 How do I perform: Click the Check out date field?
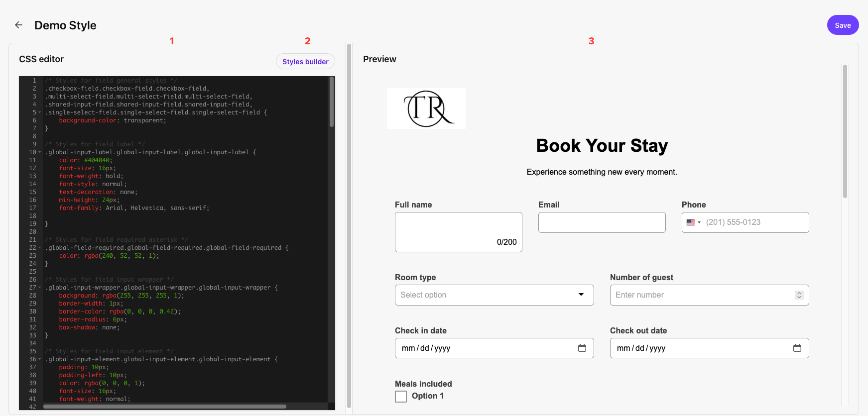coord(709,348)
